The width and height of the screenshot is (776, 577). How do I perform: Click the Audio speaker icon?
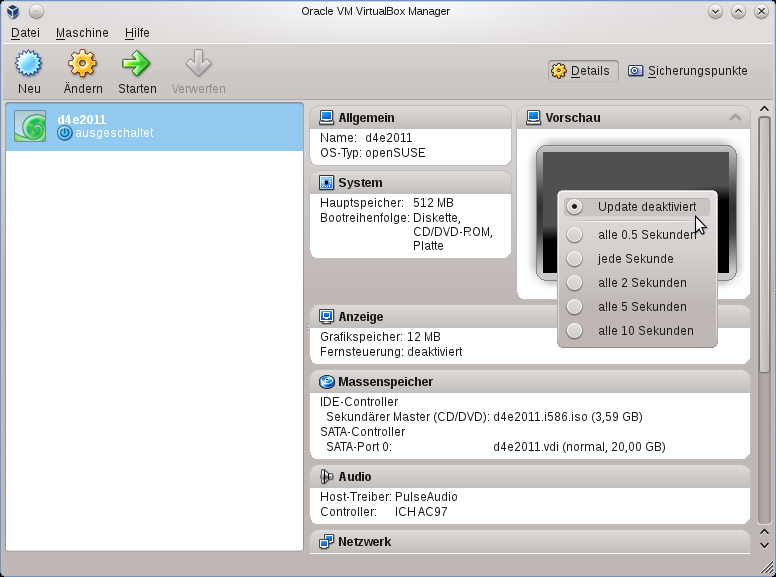pyautogui.click(x=326, y=476)
